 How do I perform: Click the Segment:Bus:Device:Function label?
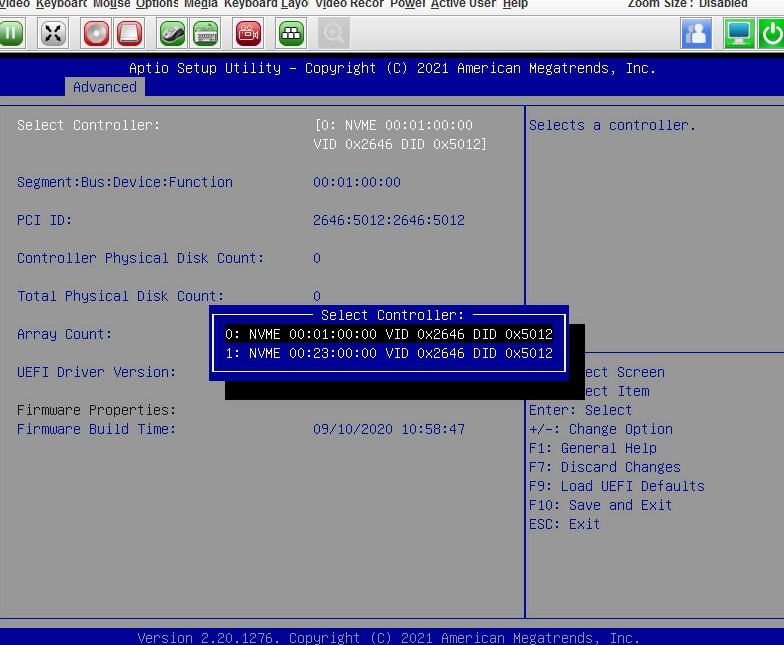[x=125, y=182]
